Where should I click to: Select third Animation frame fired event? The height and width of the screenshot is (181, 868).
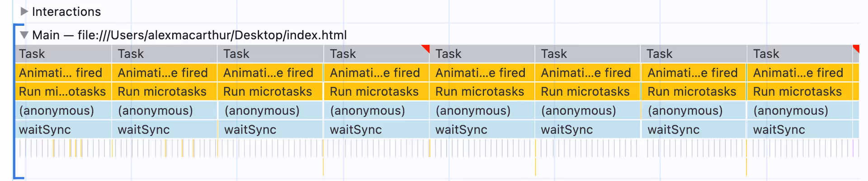coord(270,73)
